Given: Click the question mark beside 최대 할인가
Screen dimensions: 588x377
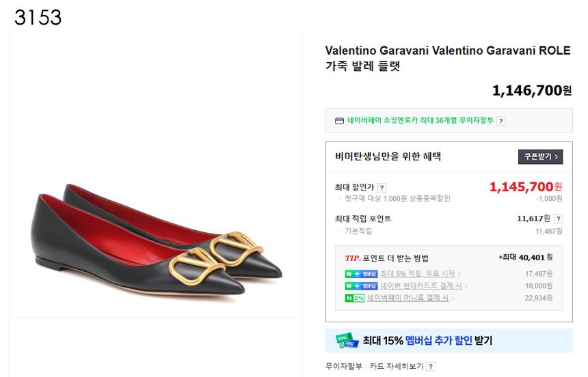Looking at the screenshot, I should [382, 187].
